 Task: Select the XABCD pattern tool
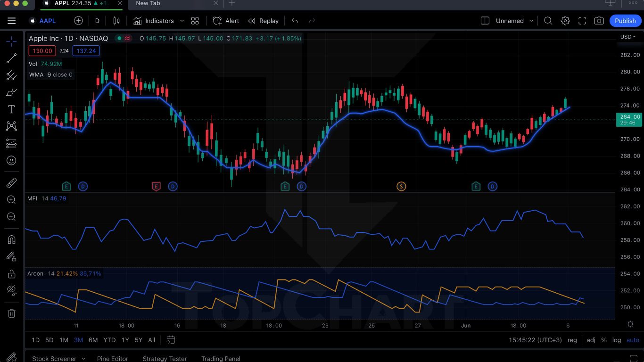[x=11, y=126]
